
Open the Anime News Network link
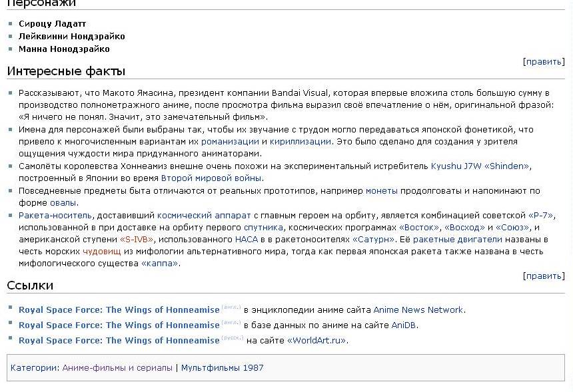point(418,310)
